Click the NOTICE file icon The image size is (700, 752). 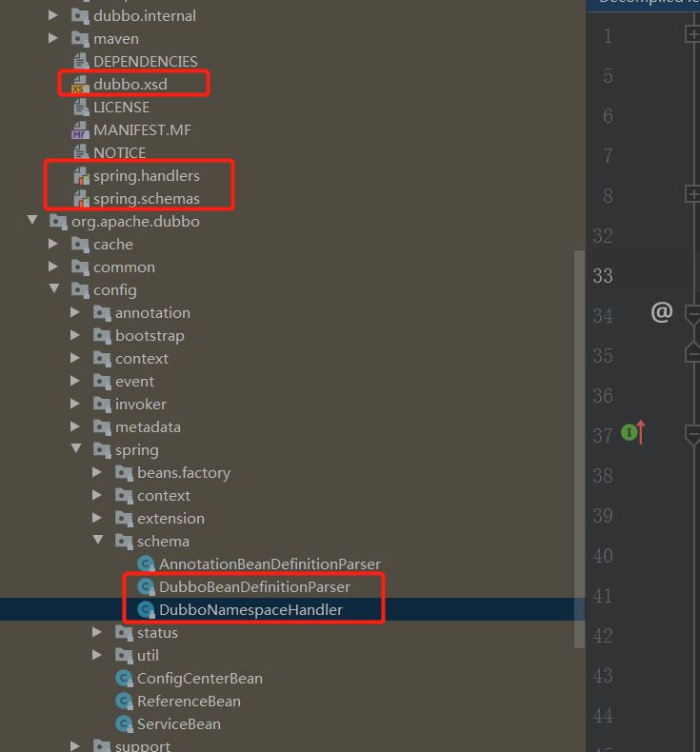[82, 153]
